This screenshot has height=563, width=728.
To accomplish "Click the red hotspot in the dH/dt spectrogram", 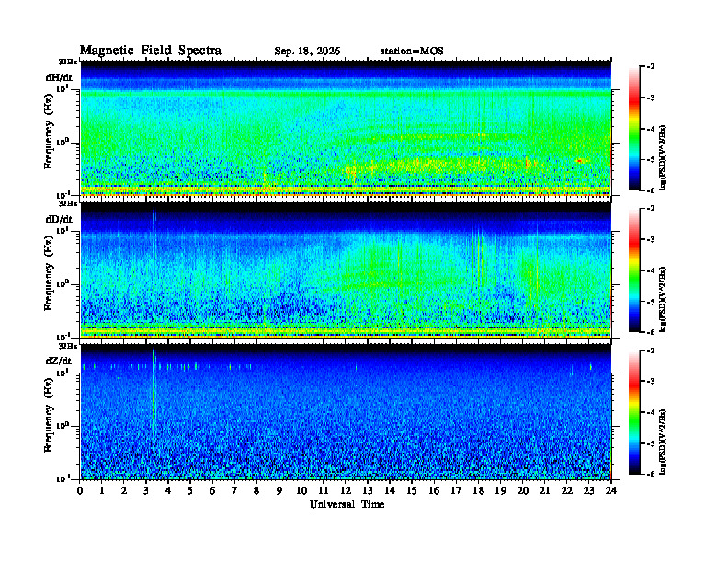I will (x=579, y=161).
